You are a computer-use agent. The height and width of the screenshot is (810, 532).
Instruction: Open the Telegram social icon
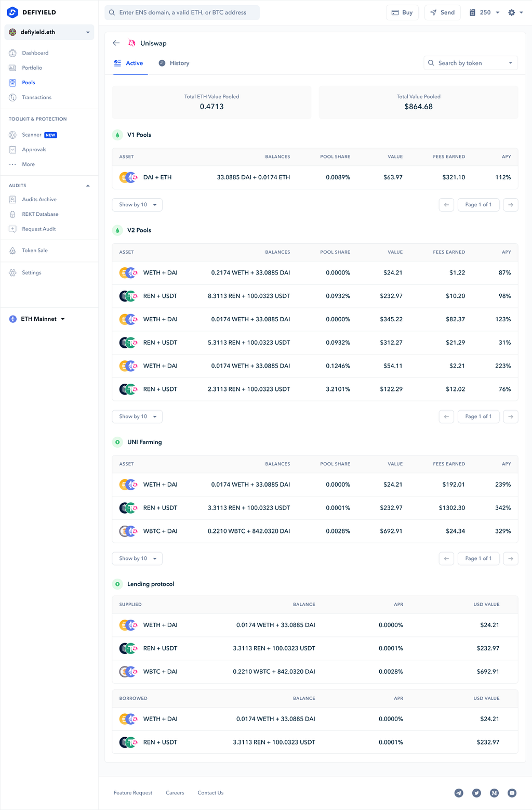pos(459,793)
